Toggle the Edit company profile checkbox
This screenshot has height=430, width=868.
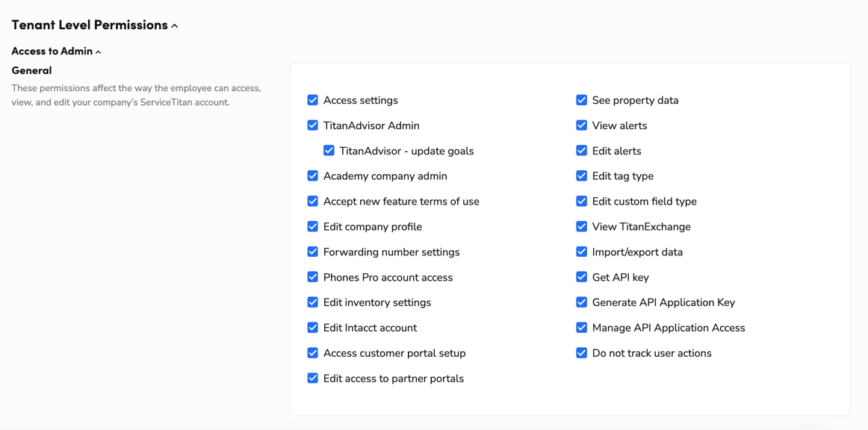[313, 226]
